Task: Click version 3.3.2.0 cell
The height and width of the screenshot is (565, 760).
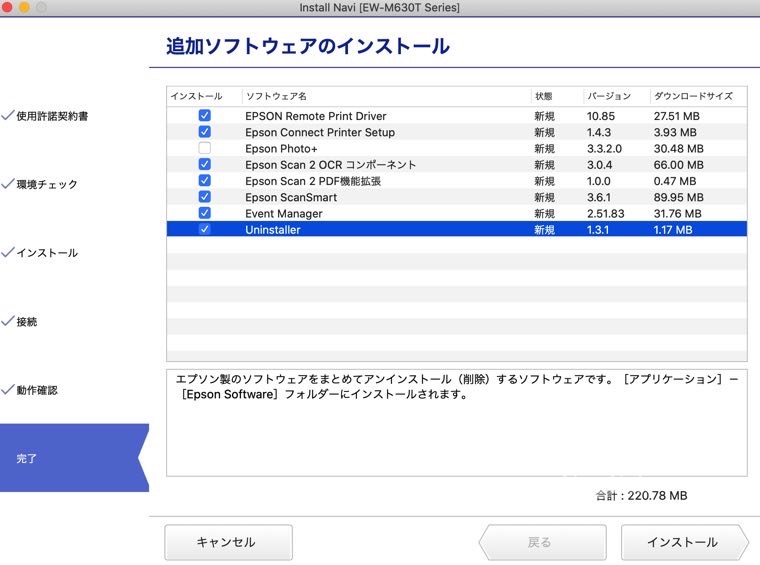Action: point(604,149)
